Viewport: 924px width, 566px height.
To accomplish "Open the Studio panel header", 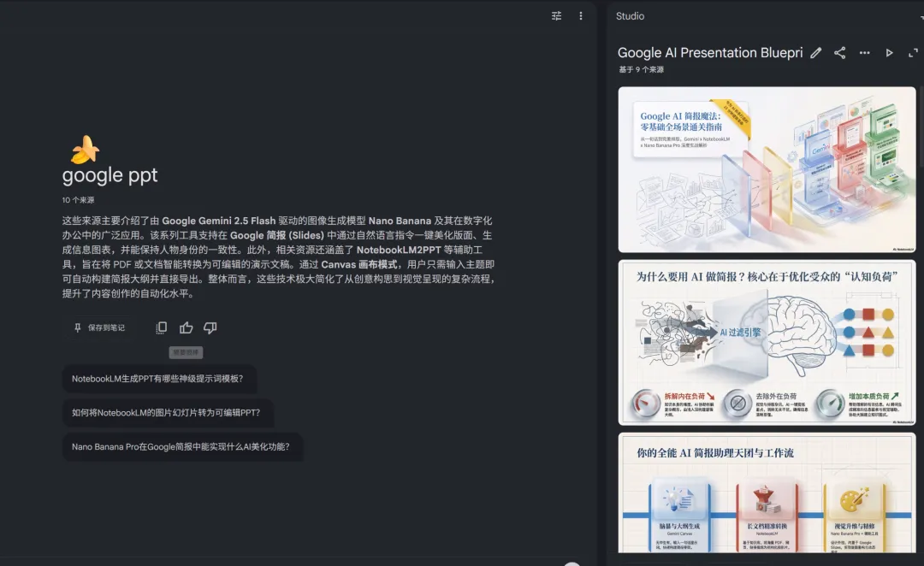I will point(630,16).
